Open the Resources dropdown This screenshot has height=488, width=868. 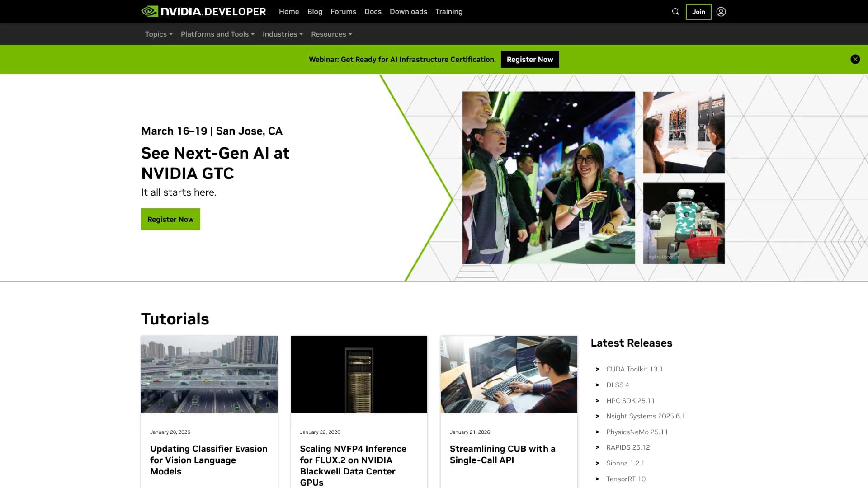pos(331,34)
